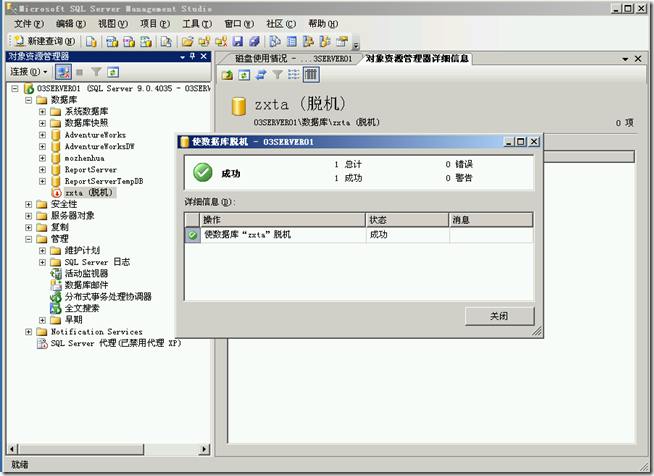This screenshot has width=654, height=476.
Task: Click the Summary page toolbar icon
Action: pos(292,41)
